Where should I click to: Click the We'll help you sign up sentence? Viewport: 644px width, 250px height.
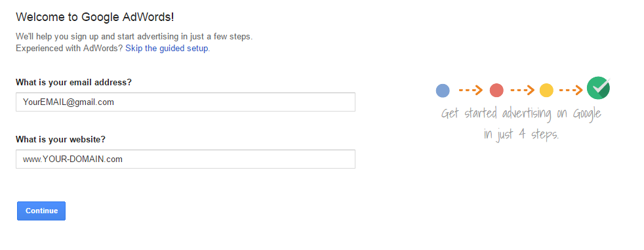tap(134, 36)
